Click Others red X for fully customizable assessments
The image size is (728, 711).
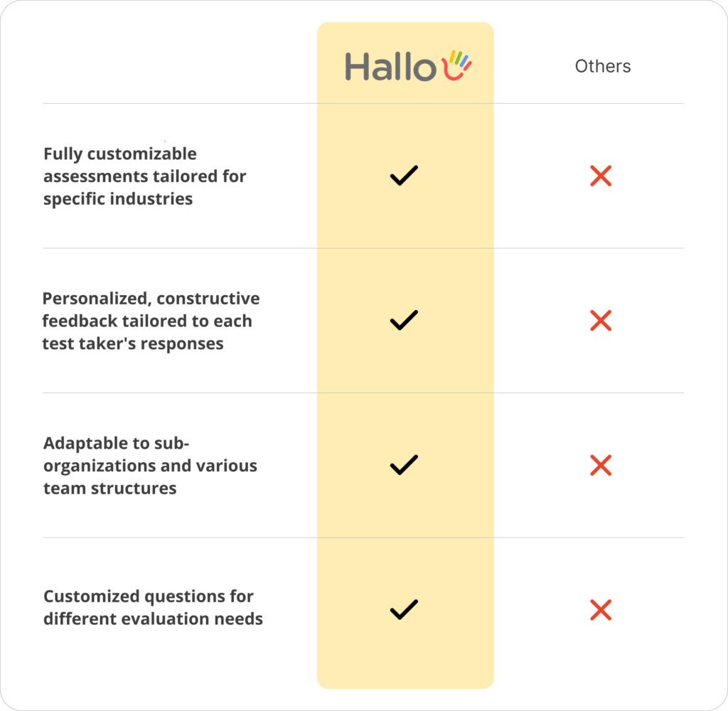(x=601, y=176)
